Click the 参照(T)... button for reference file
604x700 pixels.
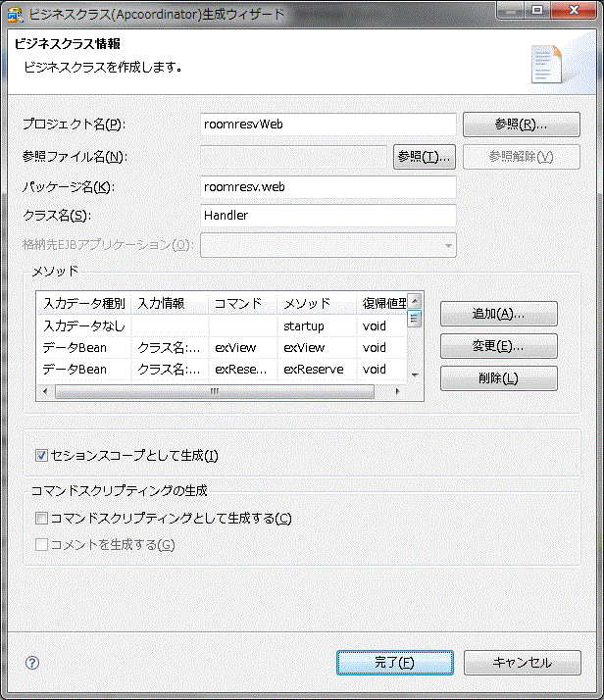click(x=425, y=157)
